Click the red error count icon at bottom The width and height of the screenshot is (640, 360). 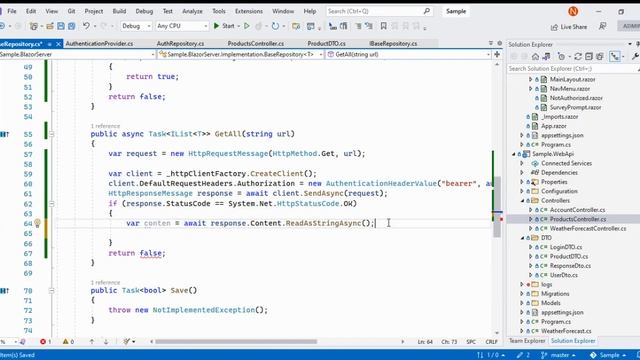coord(43,342)
